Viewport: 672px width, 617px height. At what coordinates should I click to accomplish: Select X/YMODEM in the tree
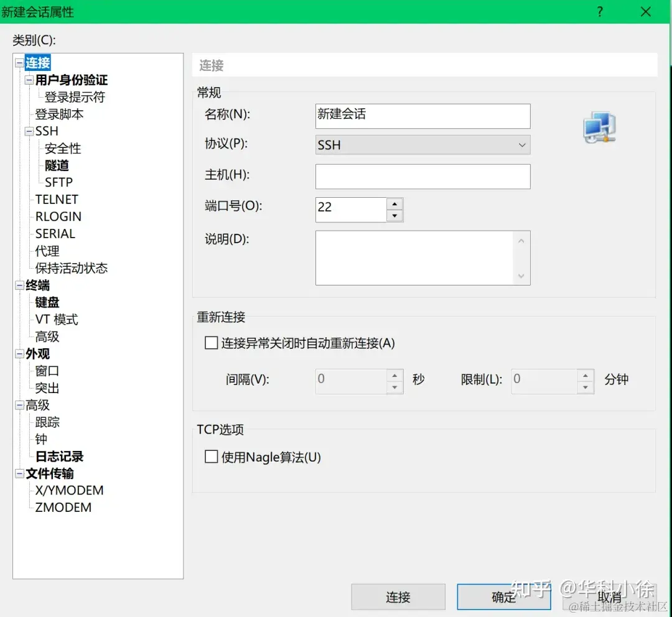pos(70,491)
